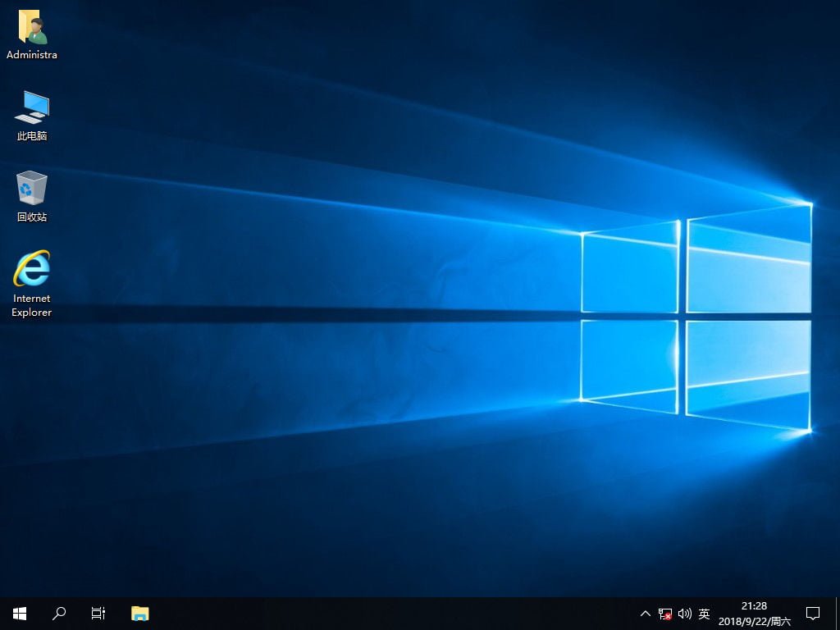Click the 21:28 clock time
The height and width of the screenshot is (630, 840).
pos(754,606)
